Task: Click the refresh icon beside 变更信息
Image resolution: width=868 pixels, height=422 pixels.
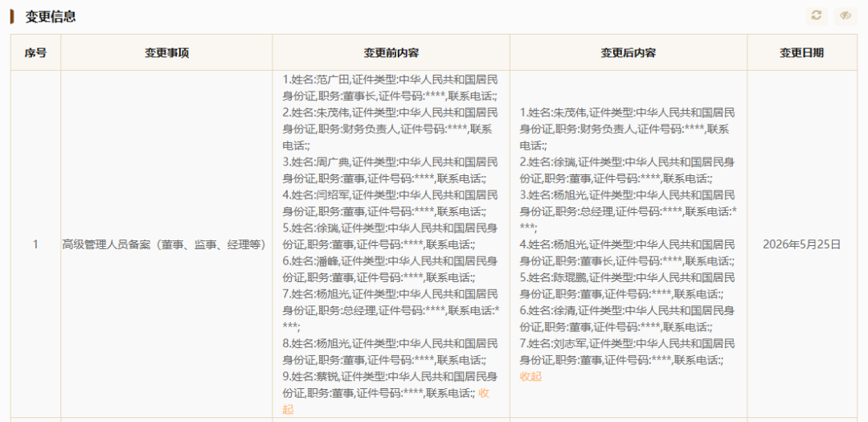Action: coord(817,16)
